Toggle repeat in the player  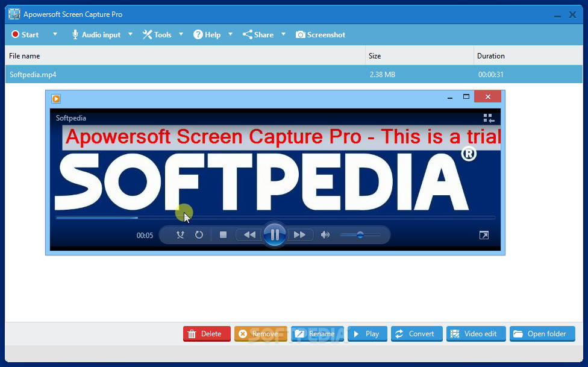(x=199, y=235)
